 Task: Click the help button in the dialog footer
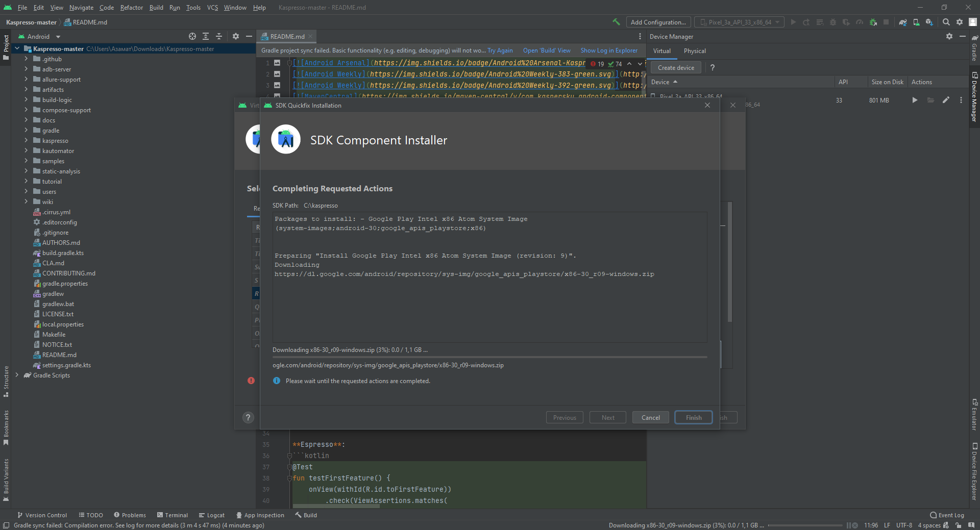[x=248, y=417]
